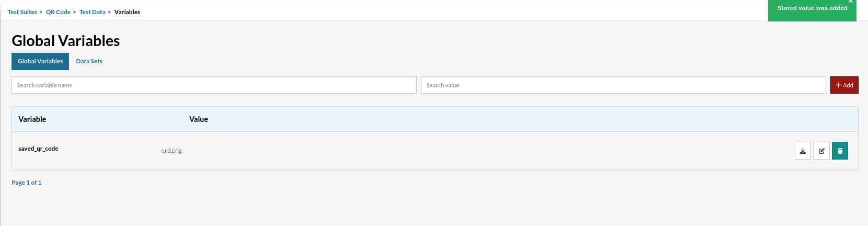The width and height of the screenshot is (868, 226).
Task: Click the Variable column header
Action: [32, 119]
